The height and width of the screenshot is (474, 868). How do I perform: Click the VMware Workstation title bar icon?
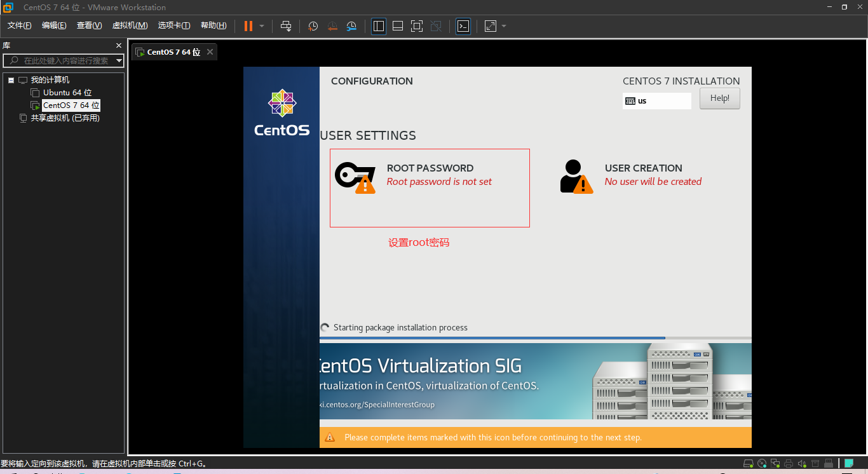click(8, 8)
